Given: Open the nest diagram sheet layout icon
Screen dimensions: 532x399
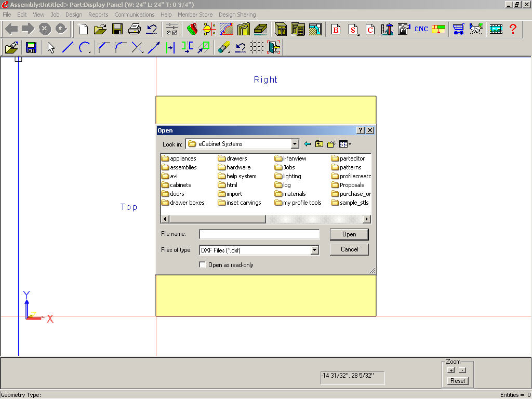Looking at the screenshot, I should (x=438, y=29).
